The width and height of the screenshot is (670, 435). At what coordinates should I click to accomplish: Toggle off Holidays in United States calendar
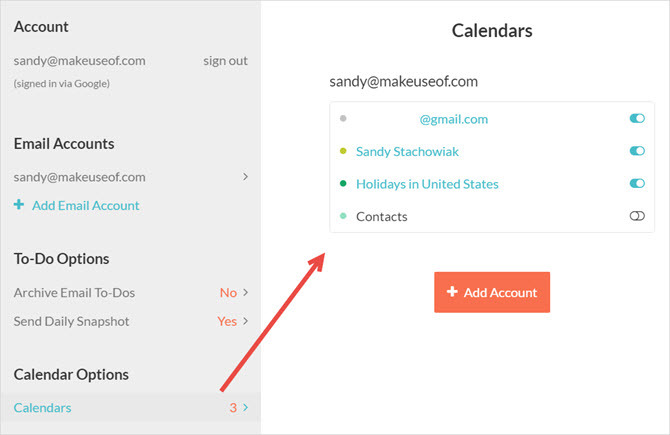click(x=637, y=183)
